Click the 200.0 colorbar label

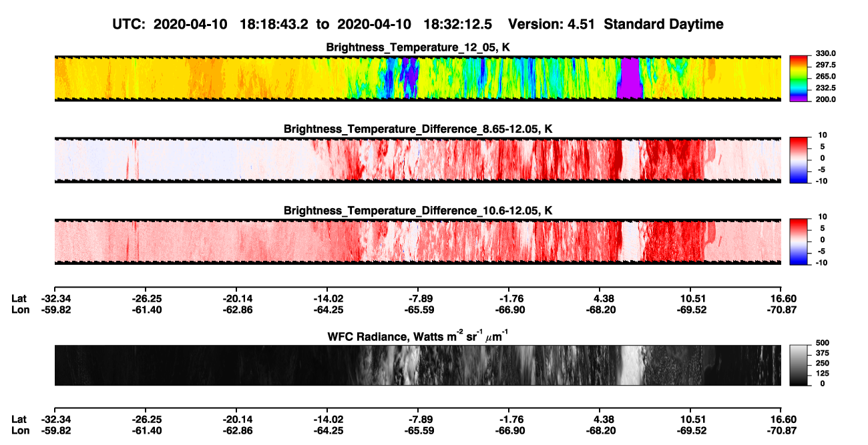tap(825, 99)
